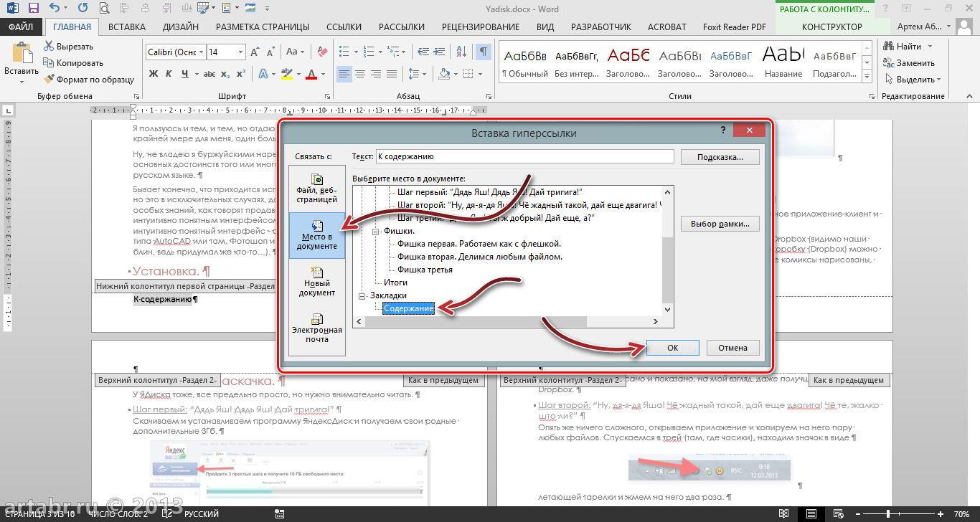Decrease font size with the shrink-font icon
Screen dimensions: 980x522
(272, 52)
